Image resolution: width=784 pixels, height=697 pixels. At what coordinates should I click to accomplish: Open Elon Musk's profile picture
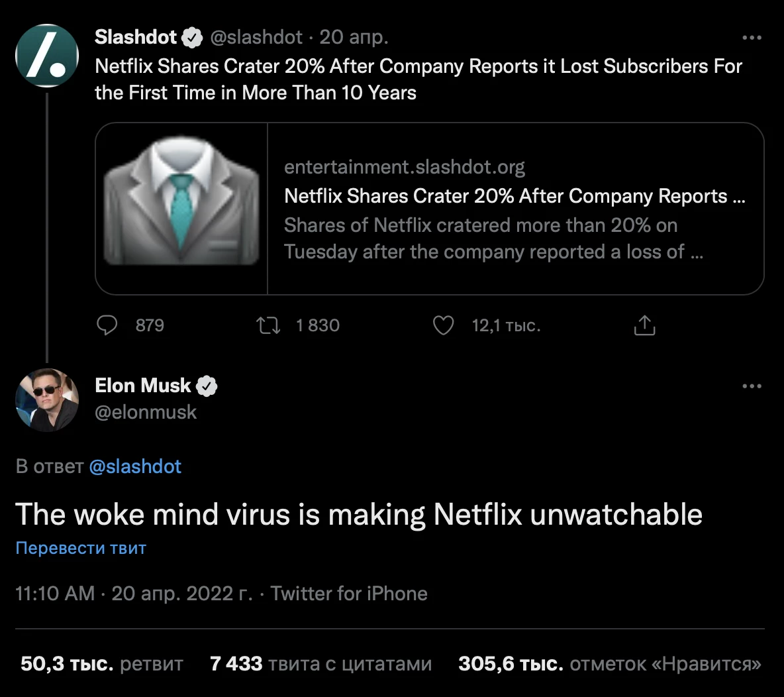pos(47,400)
